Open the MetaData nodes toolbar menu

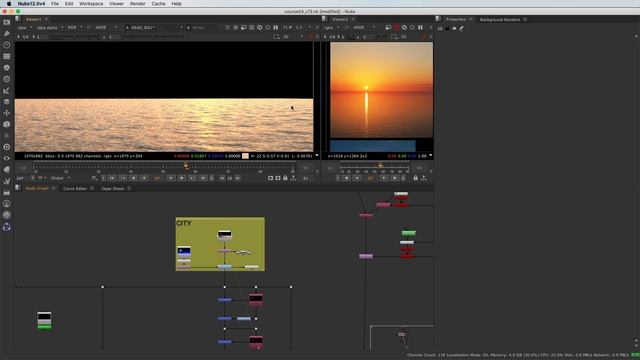tap(7, 169)
